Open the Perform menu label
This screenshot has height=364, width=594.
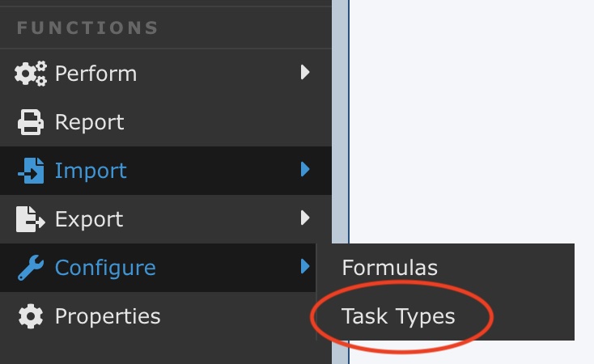[x=95, y=74]
